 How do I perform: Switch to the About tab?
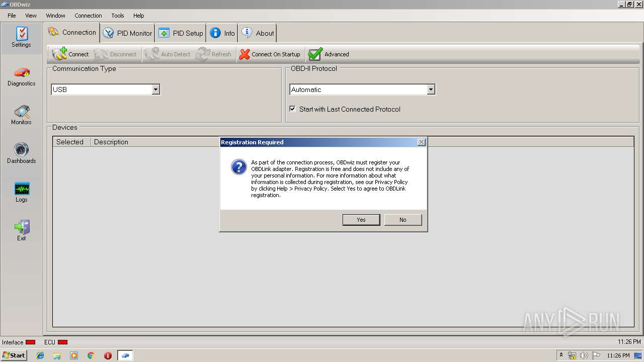pyautogui.click(x=258, y=33)
